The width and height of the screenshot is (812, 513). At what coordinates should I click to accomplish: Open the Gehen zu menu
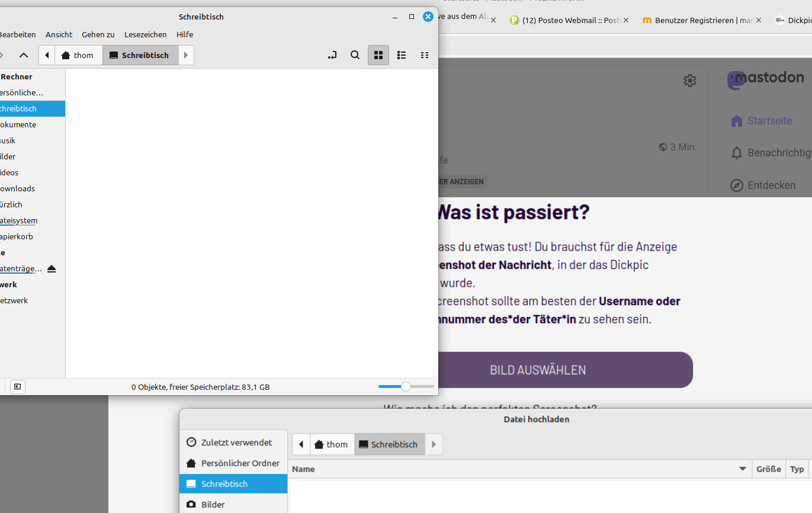[x=98, y=35]
